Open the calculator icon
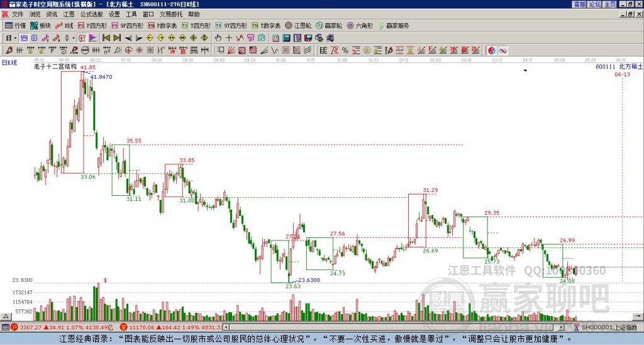The image size is (644, 345). pos(286,38)
